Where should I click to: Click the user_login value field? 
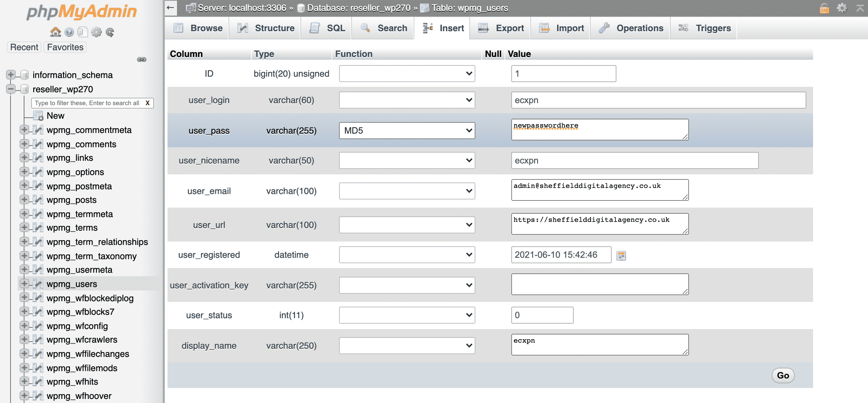point(658,100)
